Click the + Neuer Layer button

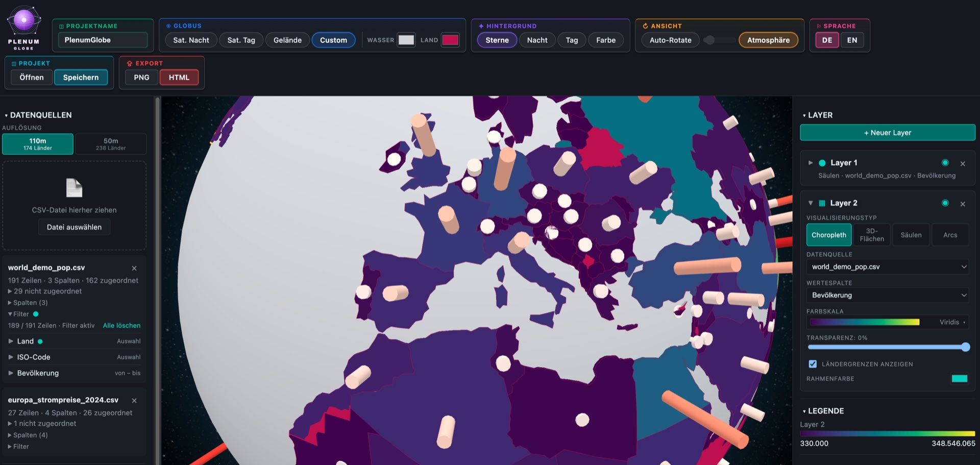coord(888,132)
